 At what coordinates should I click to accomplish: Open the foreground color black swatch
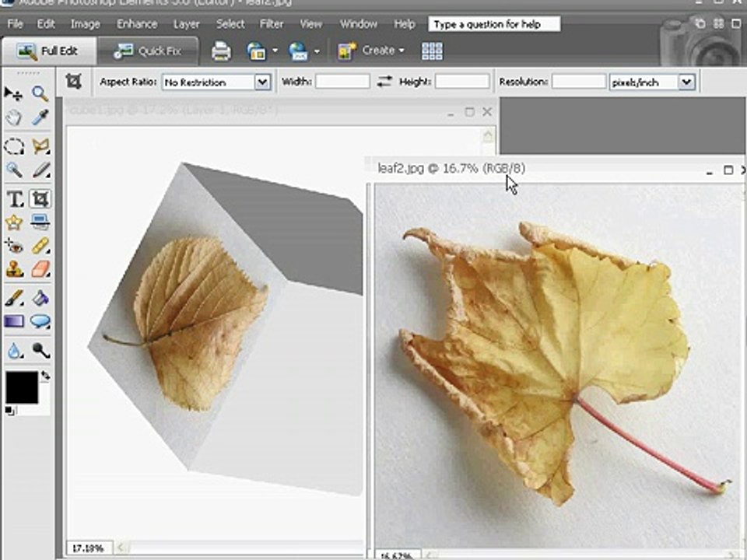point(22,387)
